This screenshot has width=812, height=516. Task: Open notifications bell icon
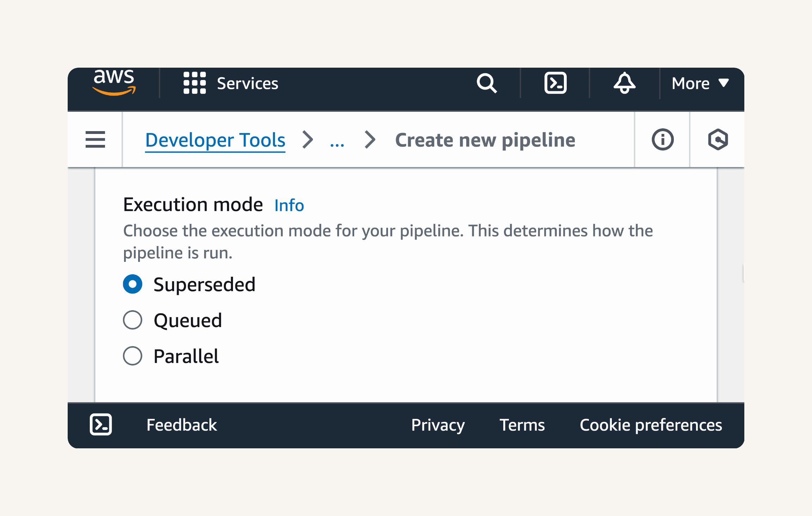coord(625,83)
